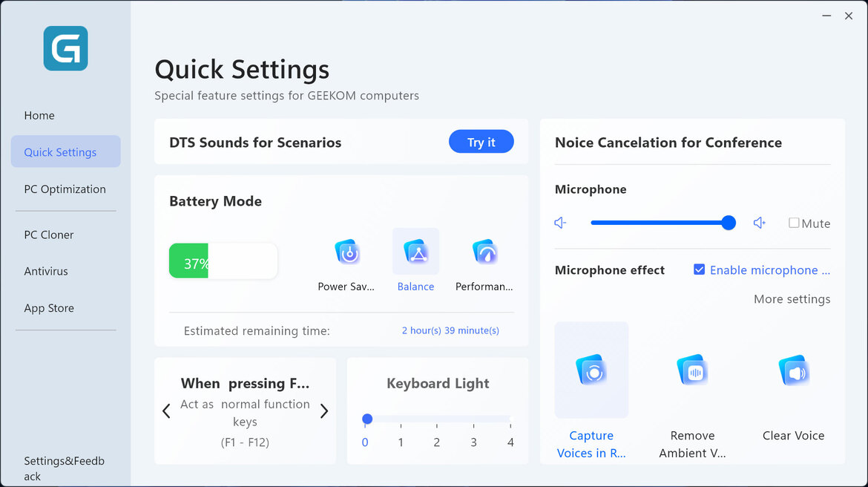
Task: Show previous function key behavior option
Action: (166, 411)
